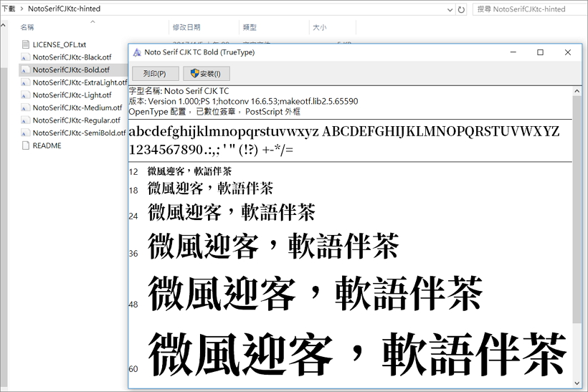Click the LICENSE_OFL.txt file icon

point(26,44)
